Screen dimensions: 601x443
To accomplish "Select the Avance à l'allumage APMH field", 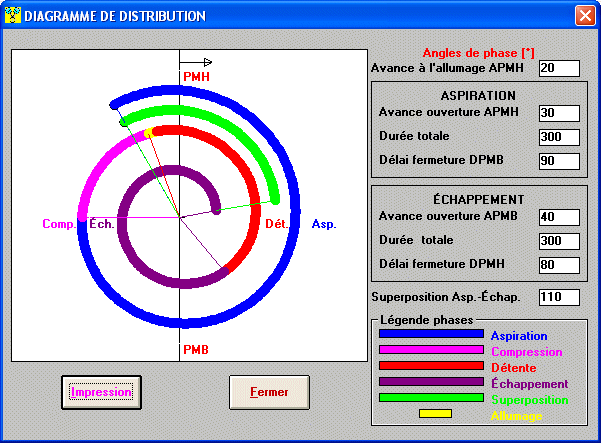I will pos(558,68).
